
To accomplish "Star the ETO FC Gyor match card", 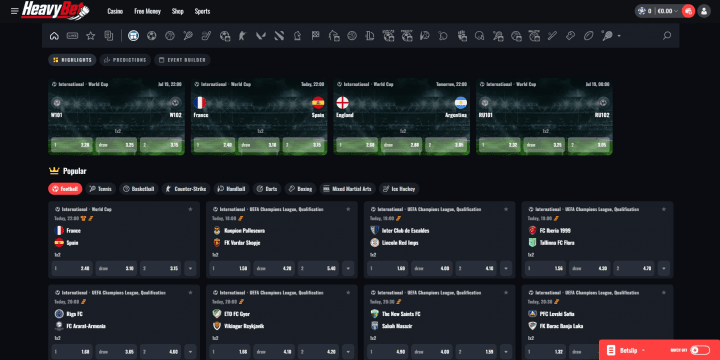I will [x=348, y=292].
